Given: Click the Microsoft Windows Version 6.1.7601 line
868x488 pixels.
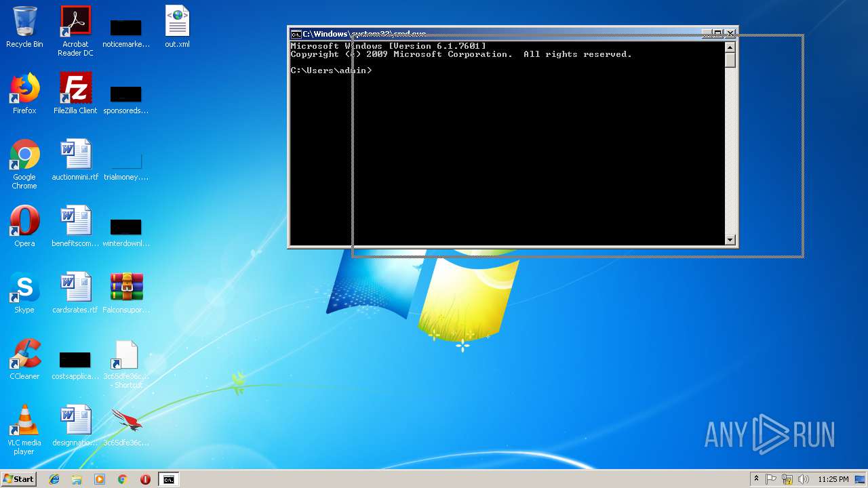Looking at the screenshot, I should point(388,46).
